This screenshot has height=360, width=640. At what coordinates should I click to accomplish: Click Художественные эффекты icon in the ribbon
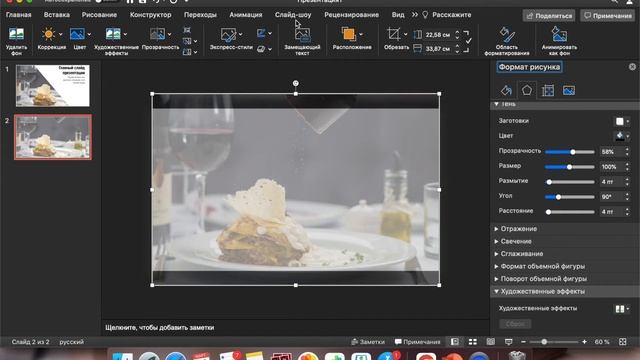point(113,34)
